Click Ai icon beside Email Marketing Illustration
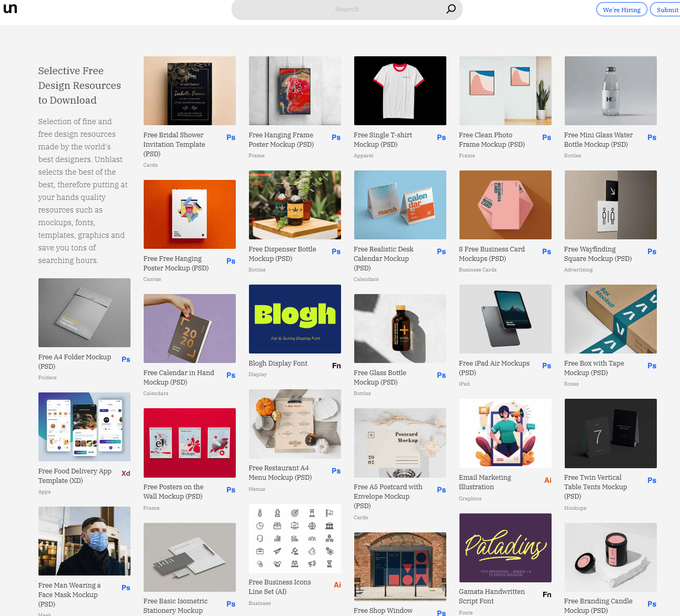 point(548,480)
